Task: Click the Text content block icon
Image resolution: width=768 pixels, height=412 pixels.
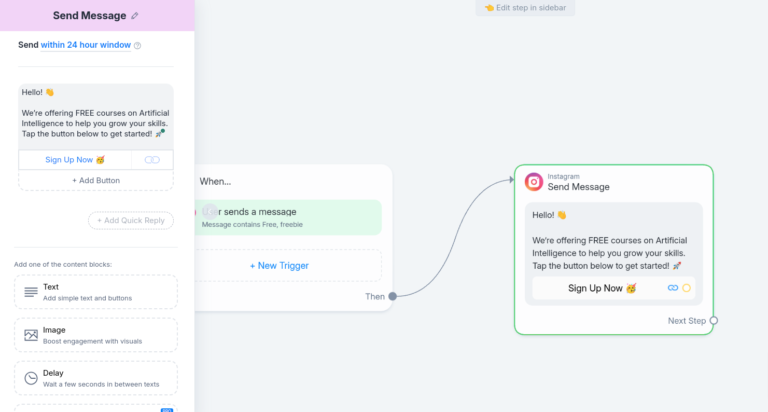Action: tap(31, 292)
